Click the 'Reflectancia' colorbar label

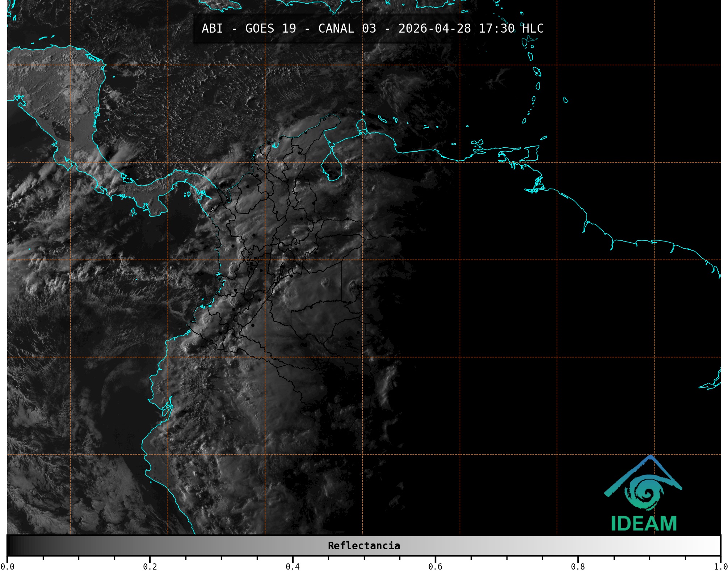click(x=364, y=546)
